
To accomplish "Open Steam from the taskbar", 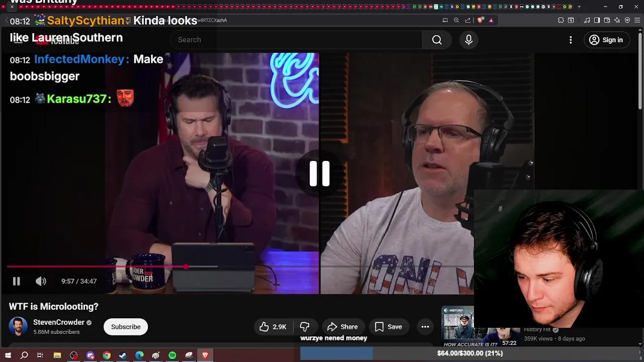I will pos(123,355).
